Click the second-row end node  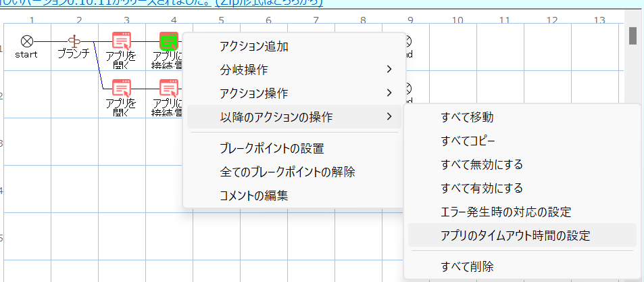click(408, 89)
